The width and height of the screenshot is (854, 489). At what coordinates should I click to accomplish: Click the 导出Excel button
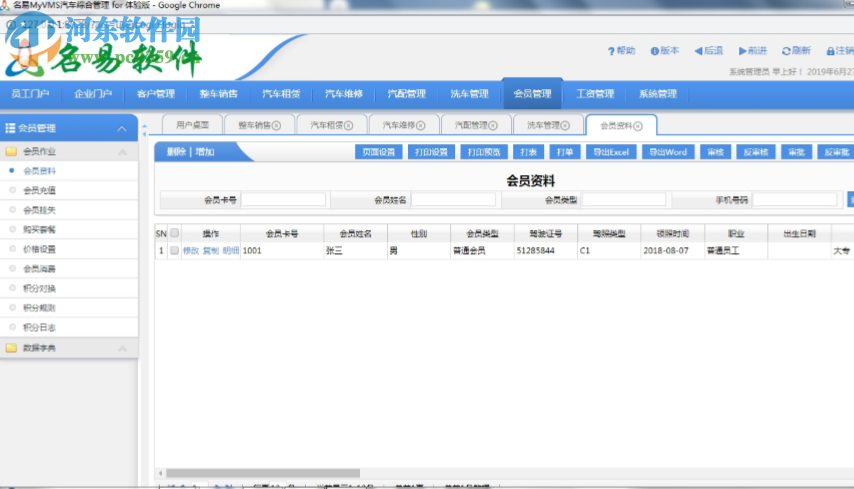pyautogui.click(x=611, y=152)
